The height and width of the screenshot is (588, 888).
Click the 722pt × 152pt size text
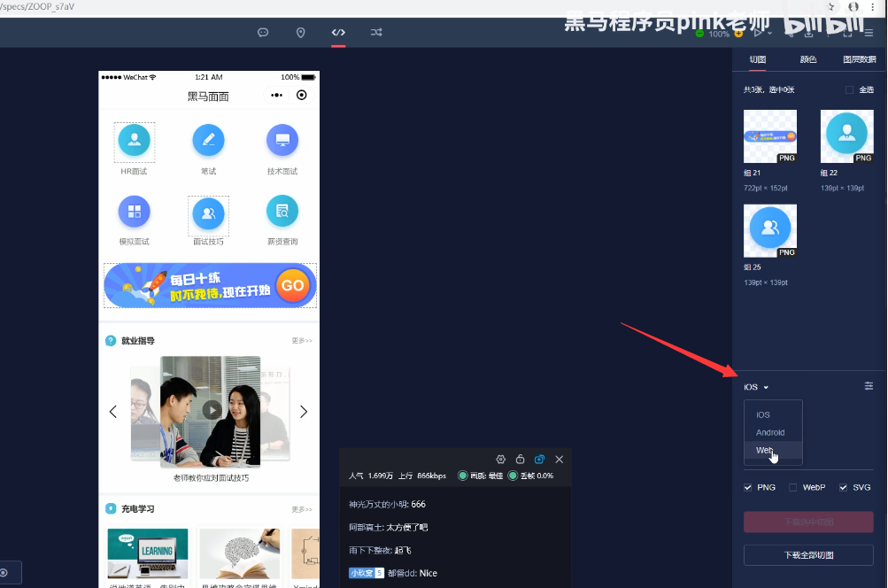(x=766, y=188)
